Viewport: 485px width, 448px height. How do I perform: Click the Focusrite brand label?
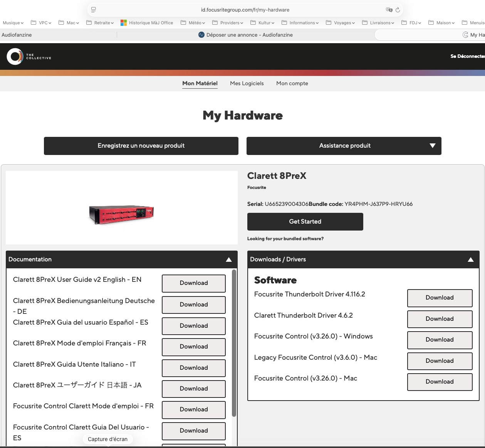tap(257, 187)
